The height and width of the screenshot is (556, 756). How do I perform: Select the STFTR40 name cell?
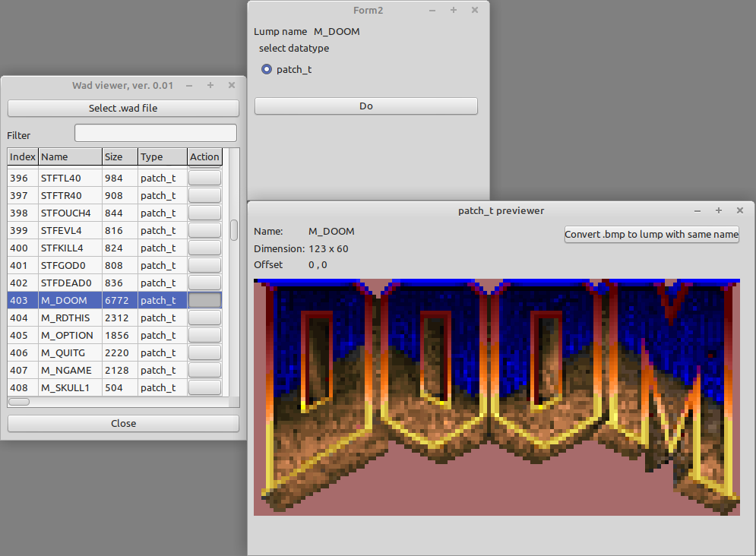pyautogui.click(x=71, y=195)
